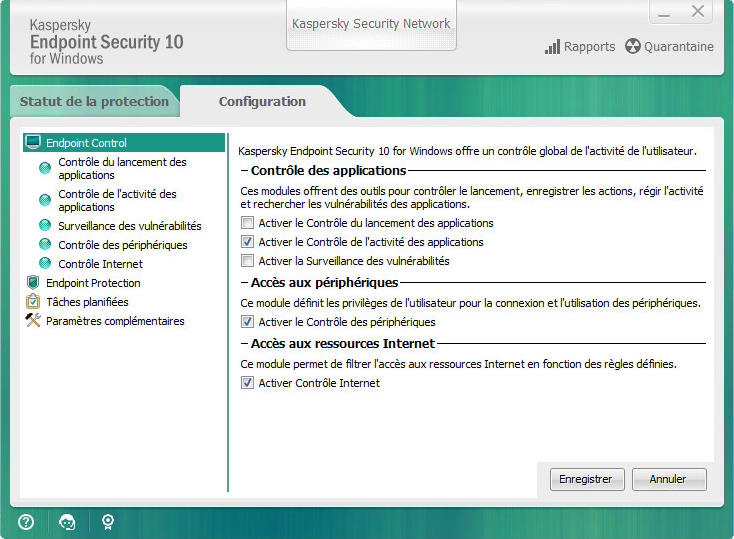Collapse the Contrôle des applications section
This screenshot has height=539, width=734.
[244, 170]
